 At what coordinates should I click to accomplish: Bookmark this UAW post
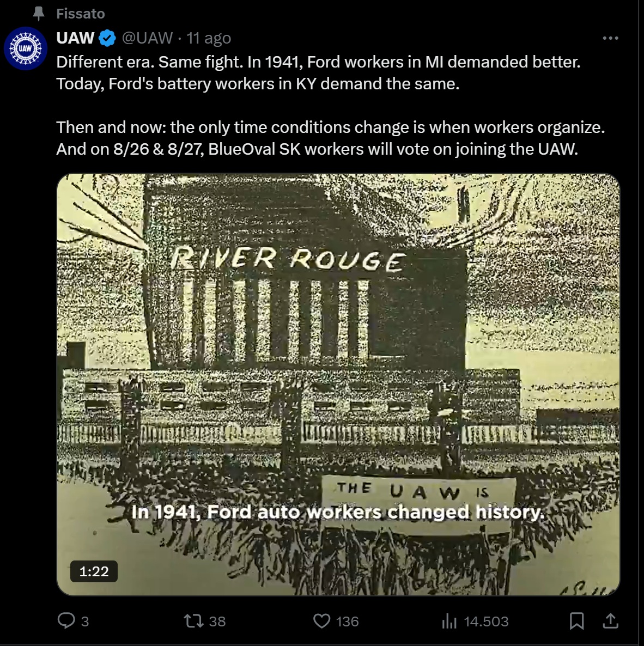576,621
